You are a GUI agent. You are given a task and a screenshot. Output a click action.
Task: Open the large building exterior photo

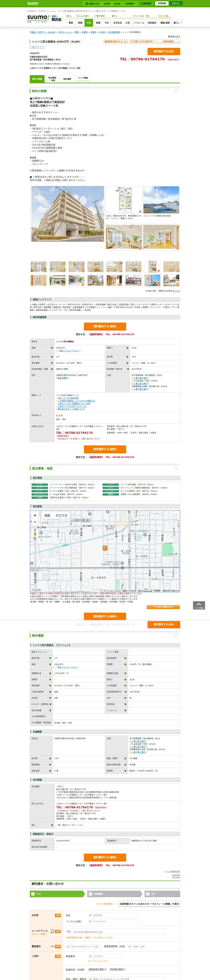point(67,214)
